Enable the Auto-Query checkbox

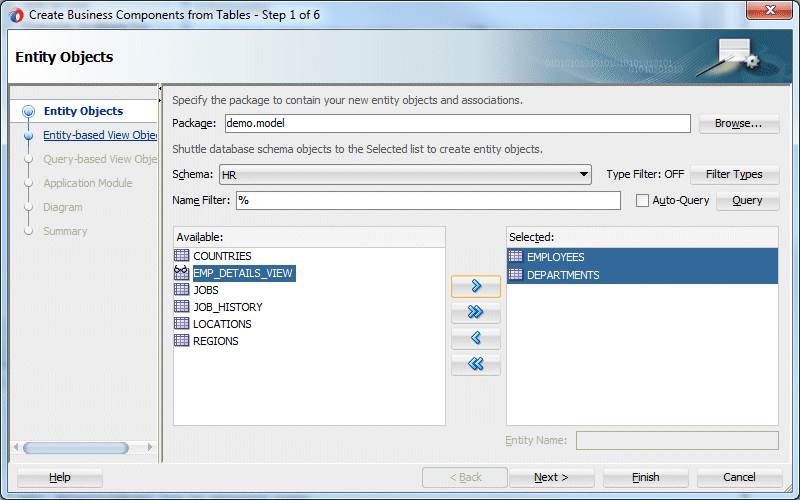[642, 201]
